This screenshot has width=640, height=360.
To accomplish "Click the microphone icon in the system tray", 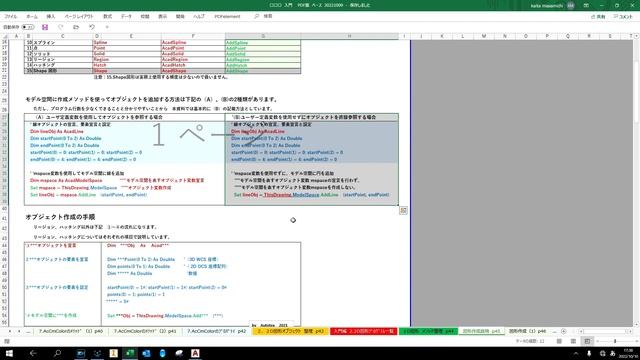I will [x=589, y=353].
